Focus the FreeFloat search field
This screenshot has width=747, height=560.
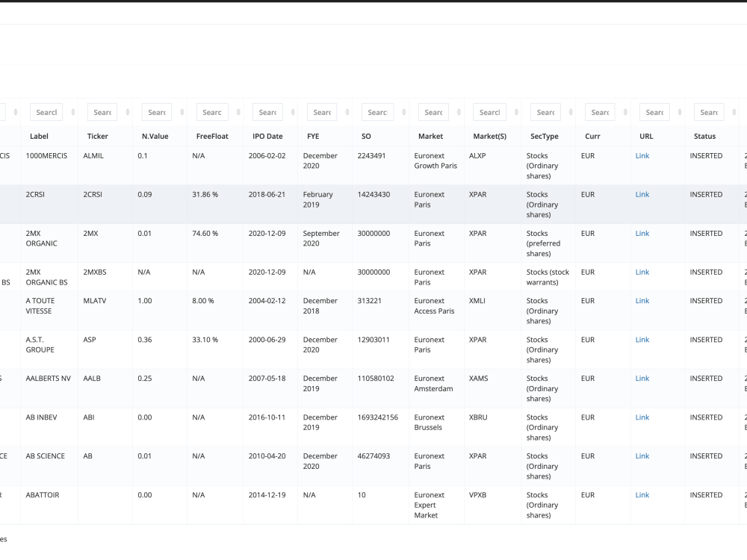(x=212, y=113)
